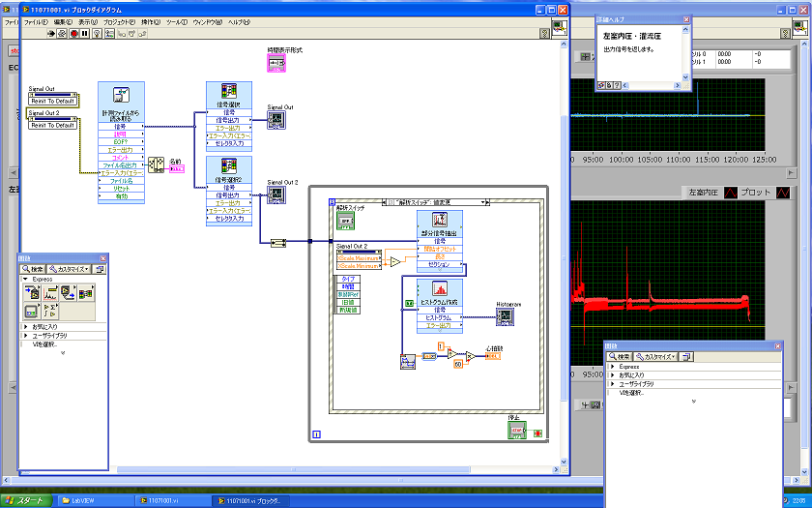This screenshot has width=812, height=508.
Task: Click the Pause button in the toolbar
Action: point(85,32)
